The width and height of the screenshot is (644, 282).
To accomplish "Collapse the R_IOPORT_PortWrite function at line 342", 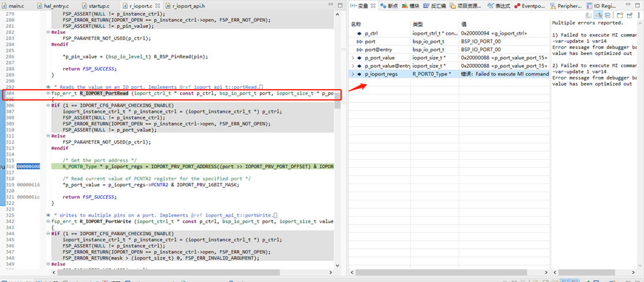I will pyautogui.click(x=48, y=222).
